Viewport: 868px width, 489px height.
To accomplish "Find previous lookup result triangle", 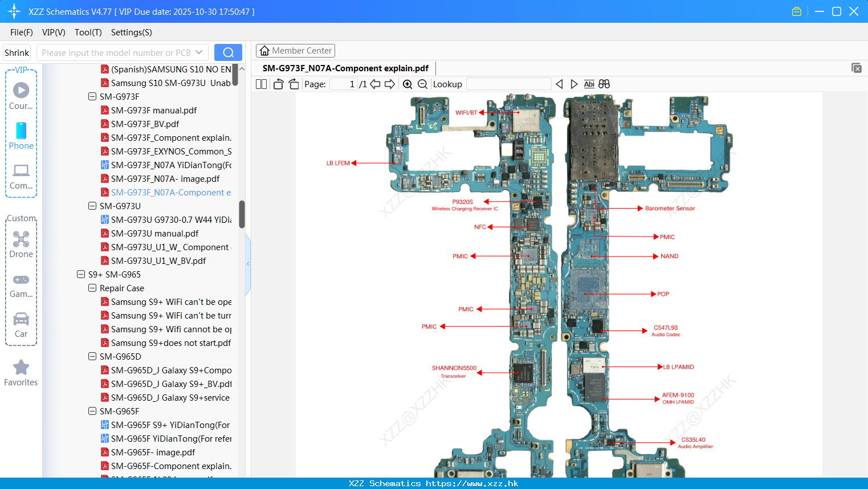I will click(559, 84).
